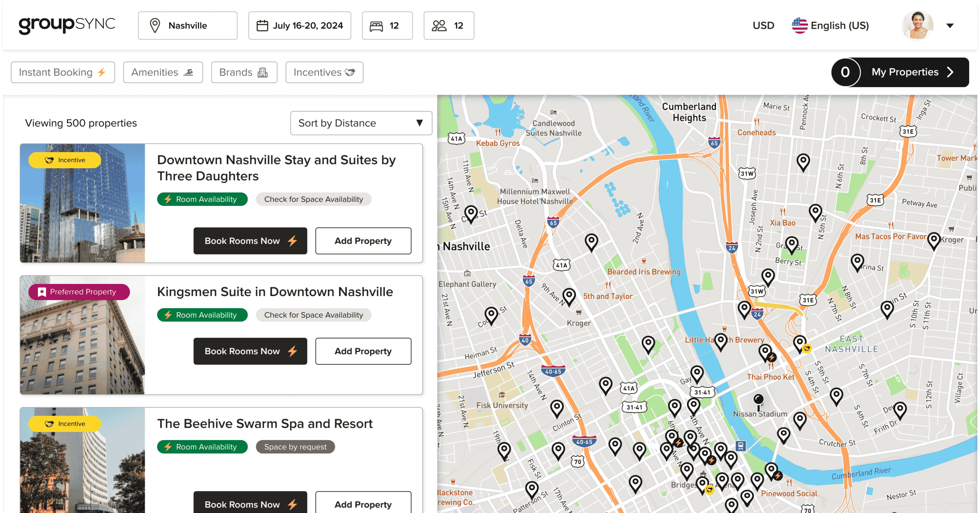This screenshot has width=980, height=513.
Task: Click Space by request tag
Action: click(x=295, y=447)
